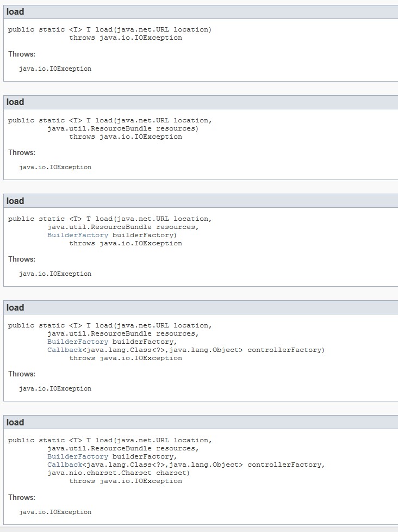
Task: Click builderFactory) parameter name in three-parameter signature
Action: [145, 235]
